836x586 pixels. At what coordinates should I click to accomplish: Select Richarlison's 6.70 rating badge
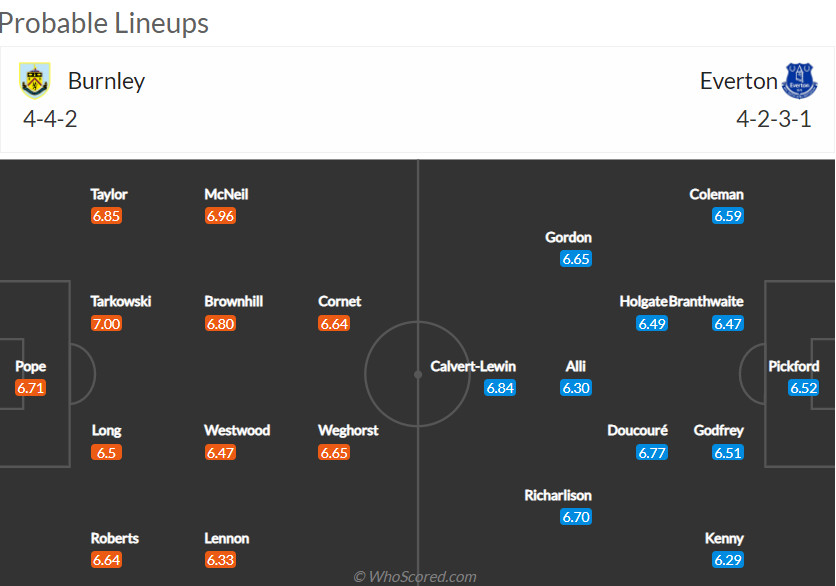576,517
